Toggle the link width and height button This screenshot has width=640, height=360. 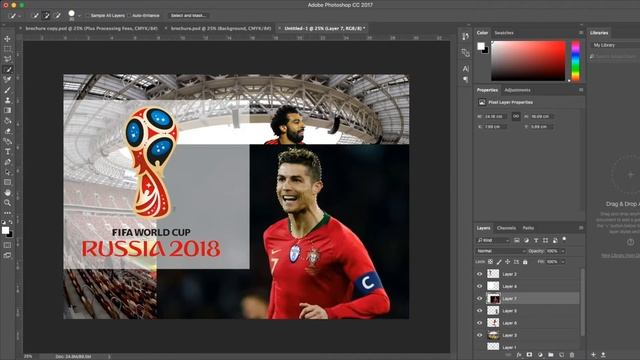[516, 116]
